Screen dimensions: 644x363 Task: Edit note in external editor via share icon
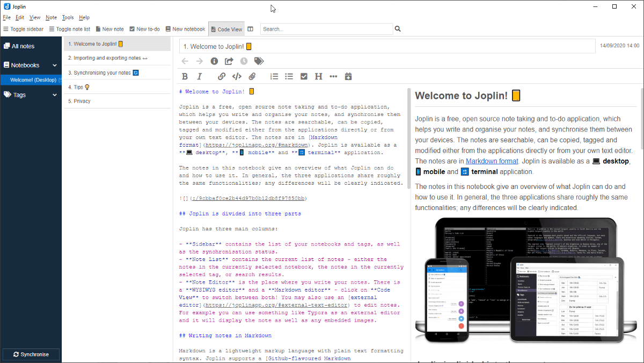coord(229,61)
